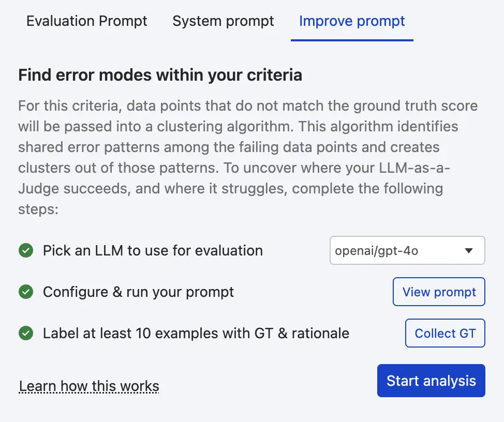Open the System prompt tab
Screen dimensions: 504x422
click(x=223, y=21)
